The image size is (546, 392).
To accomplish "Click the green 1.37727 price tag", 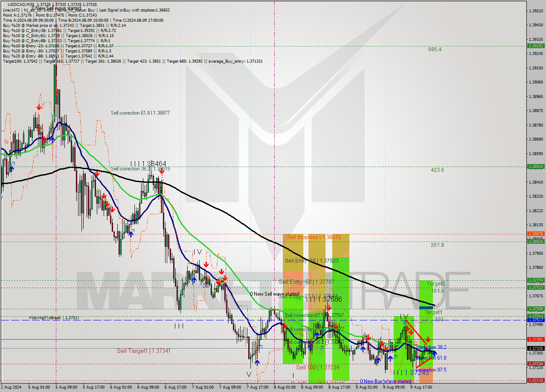I will [535, 288].
